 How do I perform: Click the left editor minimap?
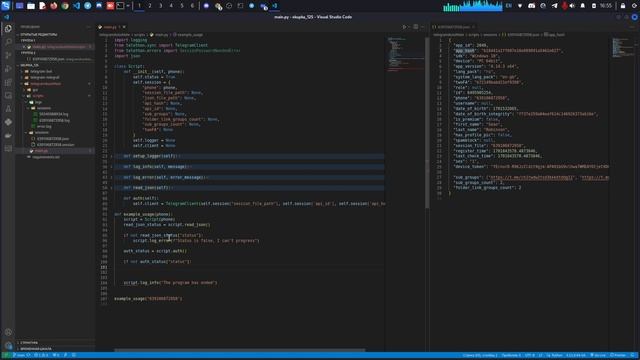(405, 55)
